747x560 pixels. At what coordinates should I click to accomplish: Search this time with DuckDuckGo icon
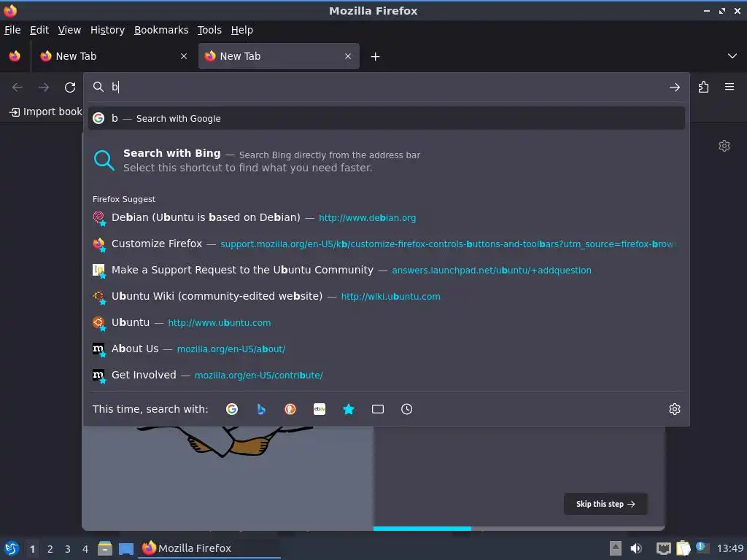click(290, 409)
